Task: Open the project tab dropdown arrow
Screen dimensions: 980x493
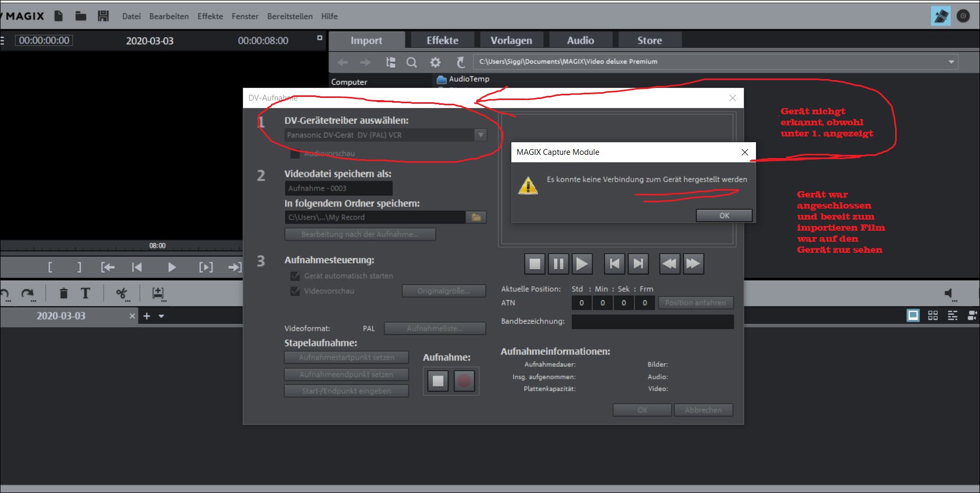Action: click(x=161, y=316)
